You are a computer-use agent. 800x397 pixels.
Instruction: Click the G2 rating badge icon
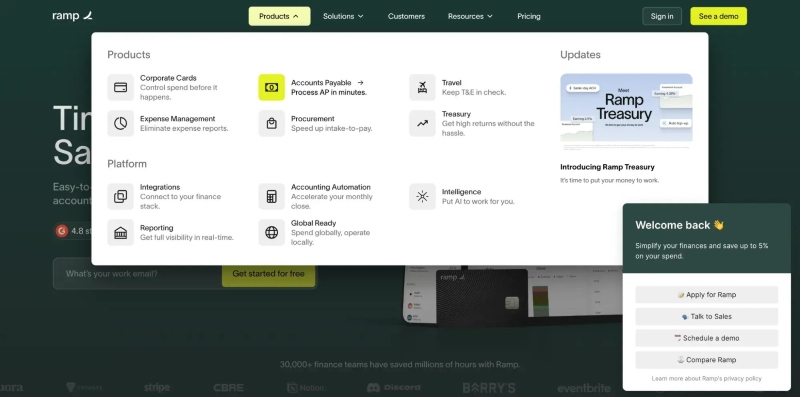click(x=62, y=231)
